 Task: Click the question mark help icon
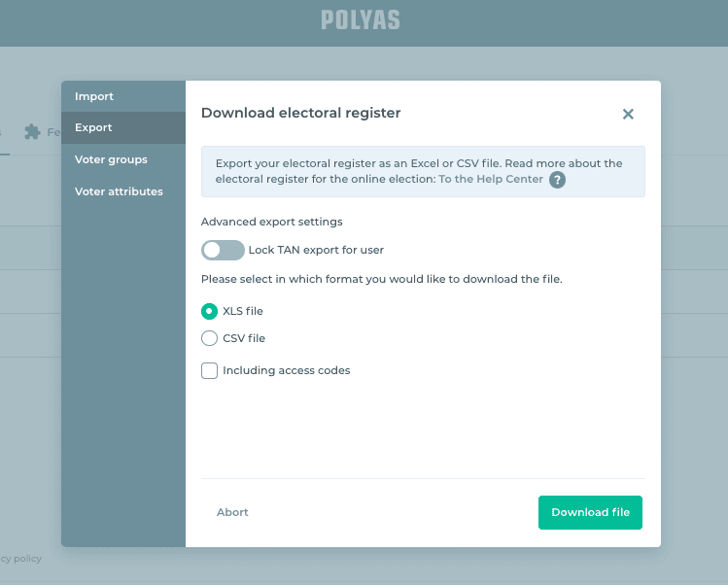pos(557,180)
